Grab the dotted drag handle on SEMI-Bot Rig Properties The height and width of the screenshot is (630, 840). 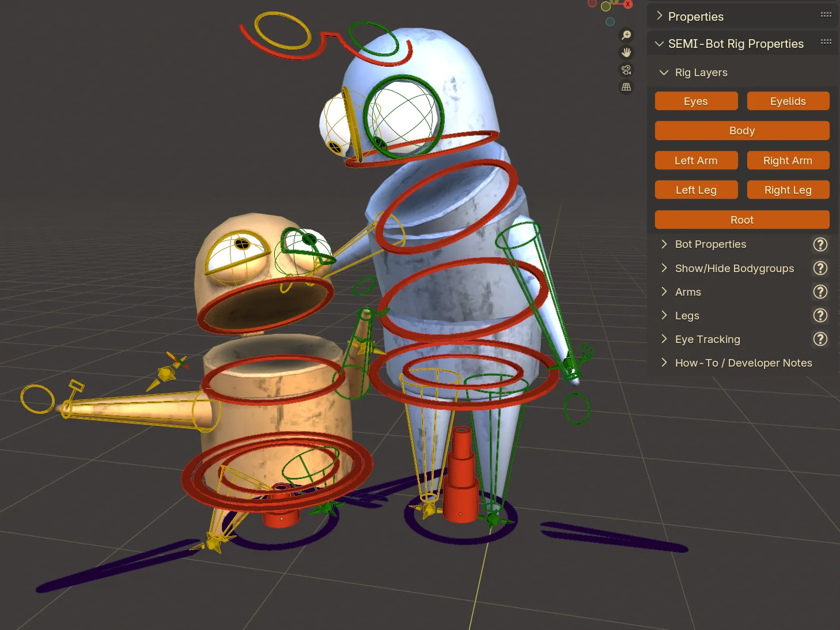click(x=826, y=42)
